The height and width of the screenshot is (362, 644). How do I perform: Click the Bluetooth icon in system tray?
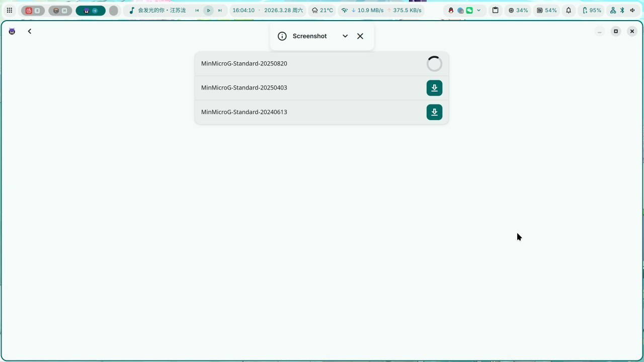tap(622, 10)
